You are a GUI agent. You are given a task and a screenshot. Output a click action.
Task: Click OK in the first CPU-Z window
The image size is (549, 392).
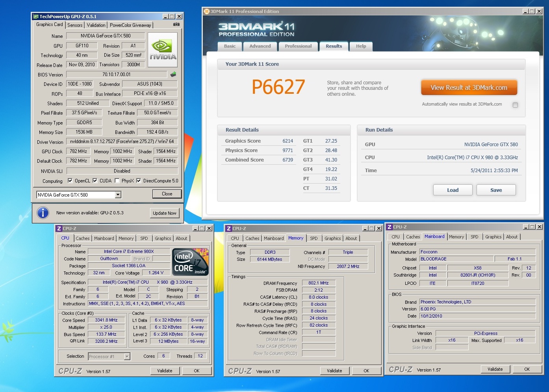click(197, 371)
